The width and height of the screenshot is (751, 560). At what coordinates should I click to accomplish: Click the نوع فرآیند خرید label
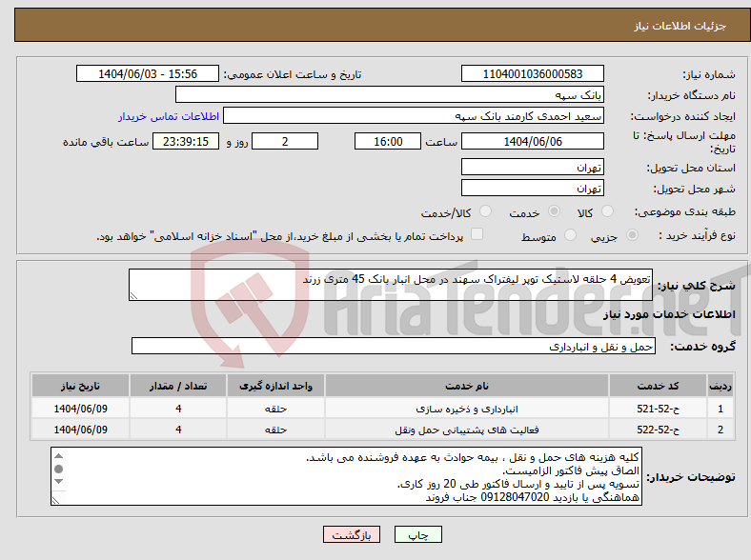(697, 235)
